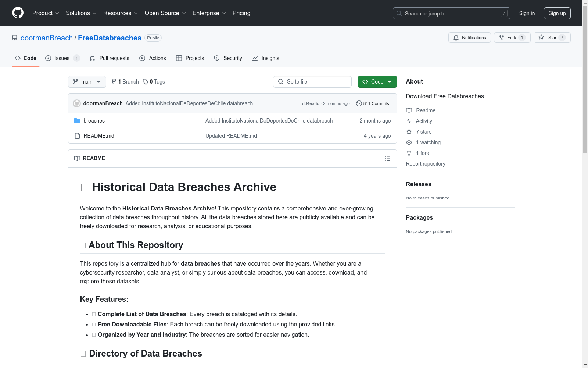The height and width of the screenshot is (368, 588).
Task: Select the README tab in file viewer
Action: coord(90,158)
